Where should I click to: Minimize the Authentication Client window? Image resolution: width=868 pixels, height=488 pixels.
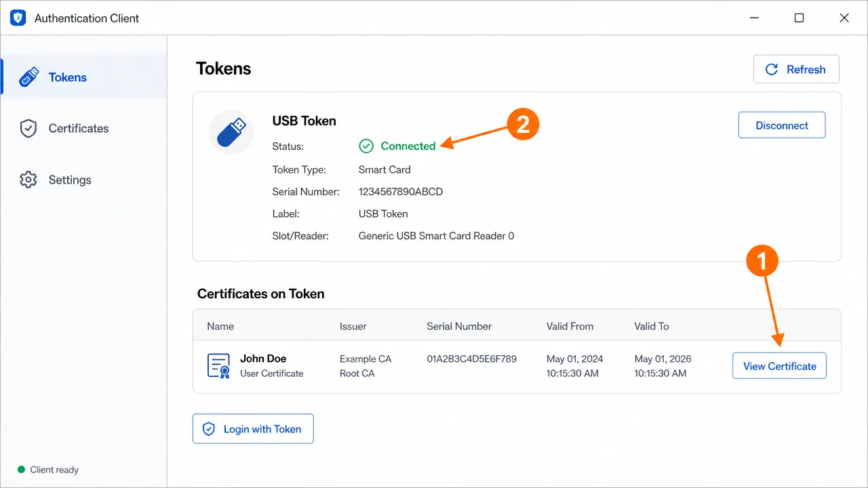click(755, 18)
